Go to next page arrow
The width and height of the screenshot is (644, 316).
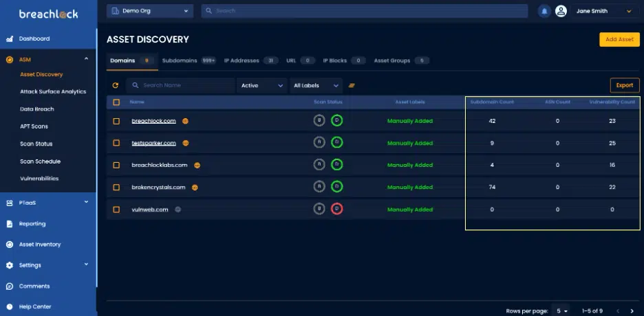[632, 311]
